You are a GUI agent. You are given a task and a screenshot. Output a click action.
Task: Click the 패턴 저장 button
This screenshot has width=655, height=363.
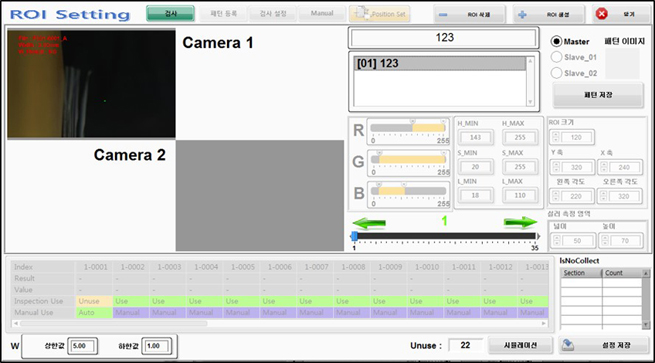tap(598, 95)
